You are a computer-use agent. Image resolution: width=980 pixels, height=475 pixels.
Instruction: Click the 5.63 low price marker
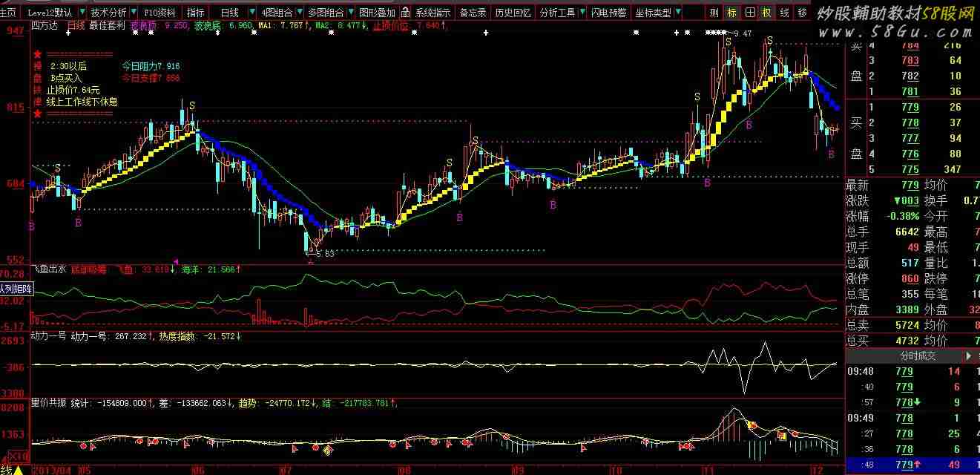click(325, 254)
